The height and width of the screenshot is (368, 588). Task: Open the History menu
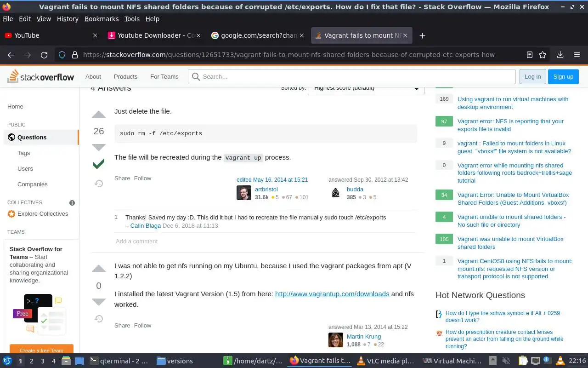click(68, 19)
